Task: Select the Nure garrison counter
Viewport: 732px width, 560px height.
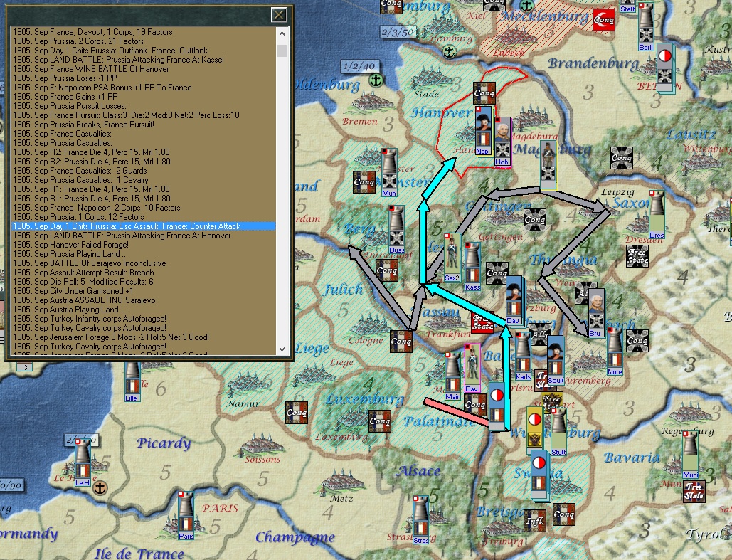Action: pyautogui.click(x=615, y=352)
